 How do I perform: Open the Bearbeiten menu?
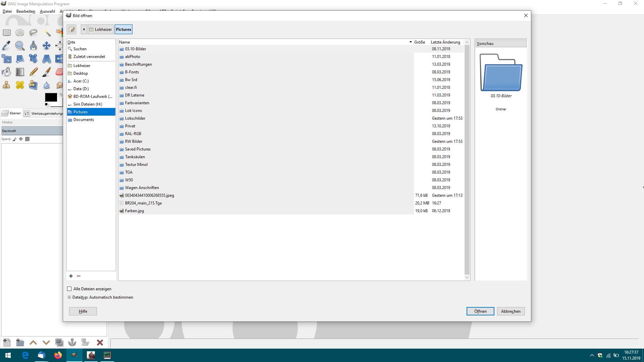coord(25,11)
